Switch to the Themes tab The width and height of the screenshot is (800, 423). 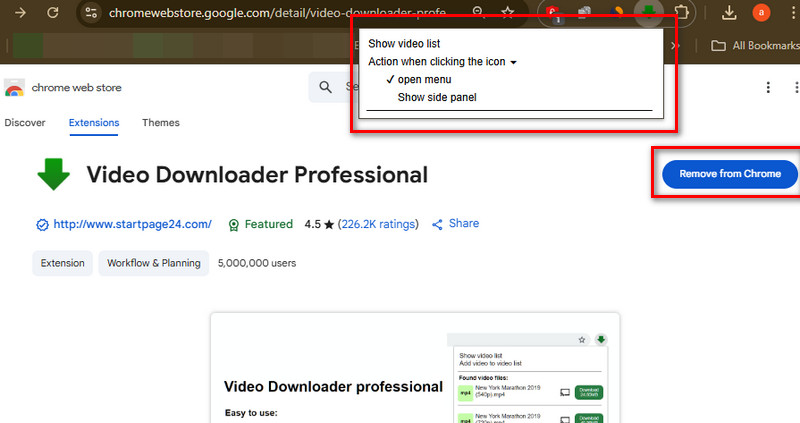tap(161, 123)
